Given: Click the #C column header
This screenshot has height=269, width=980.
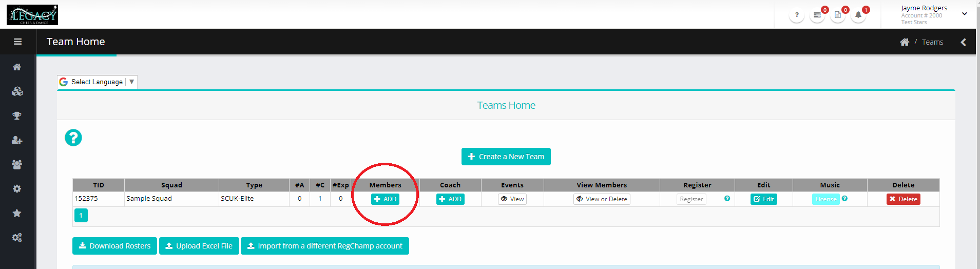Looking at the screenshot, I should (320, 185).
